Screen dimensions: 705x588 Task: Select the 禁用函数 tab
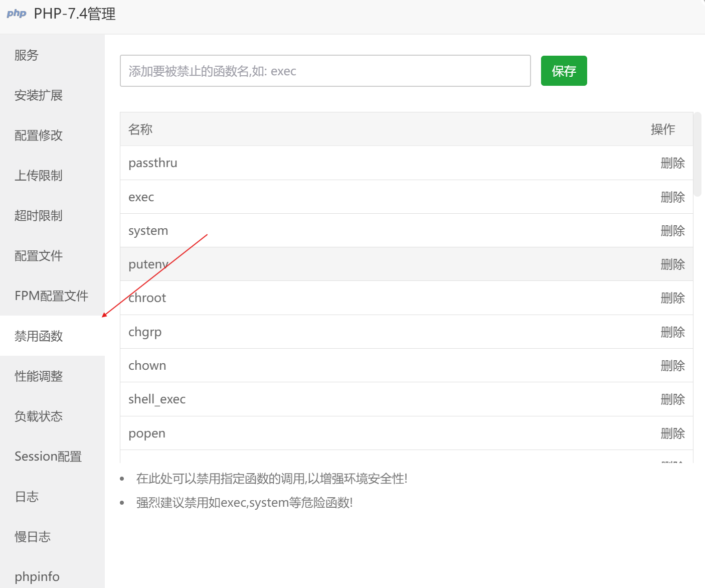click(x=39, y=336)
